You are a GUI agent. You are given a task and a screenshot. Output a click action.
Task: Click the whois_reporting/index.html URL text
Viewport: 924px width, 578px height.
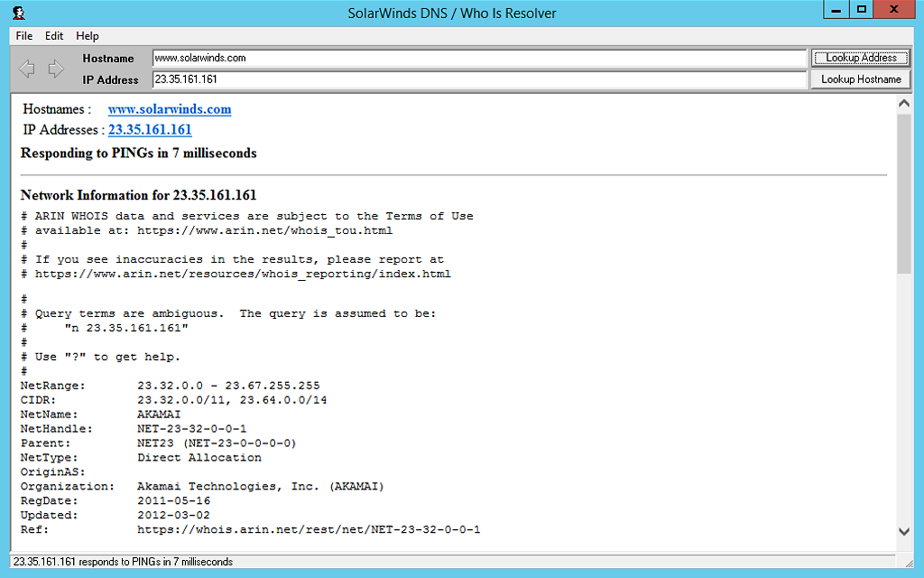243,275
